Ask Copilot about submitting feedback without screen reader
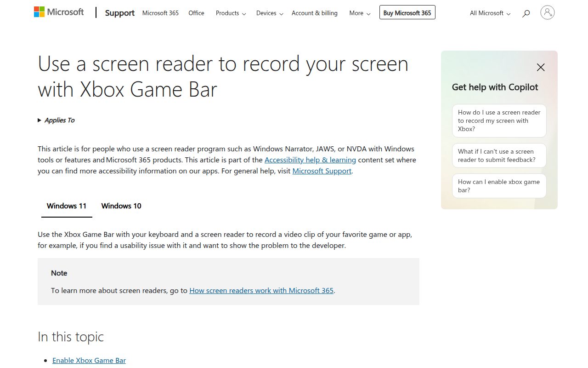The height and width of the screenshot is (368, 588). [x=499, y=155]
